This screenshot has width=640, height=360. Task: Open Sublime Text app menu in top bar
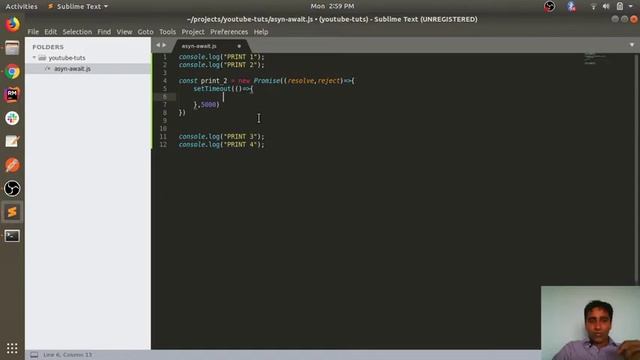pyautogui.click(x=78, y=7)
